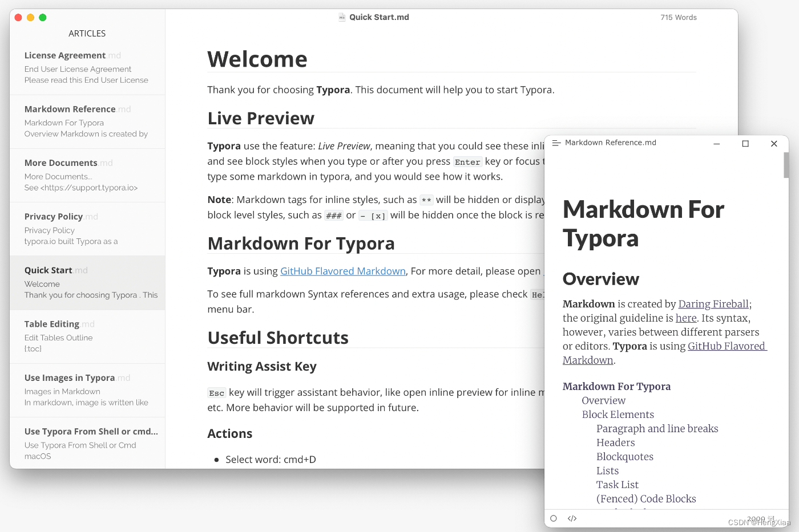The image size is (799, 532).
Task: Click the Markdown For Typora title in reference window
Action: pos(643,224)
